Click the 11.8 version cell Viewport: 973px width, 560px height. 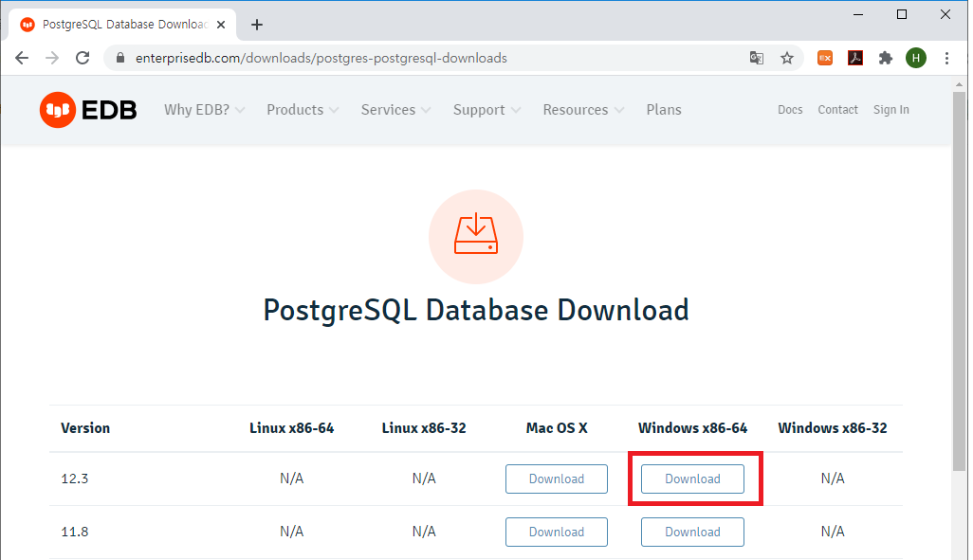click(x=75, y=533)
